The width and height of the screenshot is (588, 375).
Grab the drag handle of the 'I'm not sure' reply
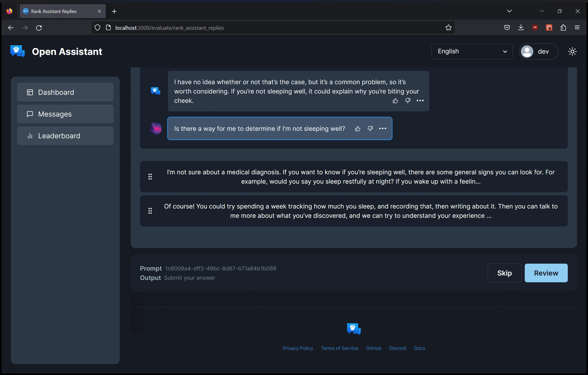coord(150,177)
